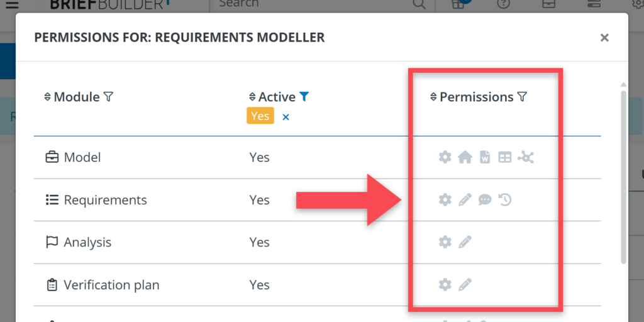Click the Word document permission icon for Model
The height and width of the screenshot is (322, 644).
coord(485,157)
